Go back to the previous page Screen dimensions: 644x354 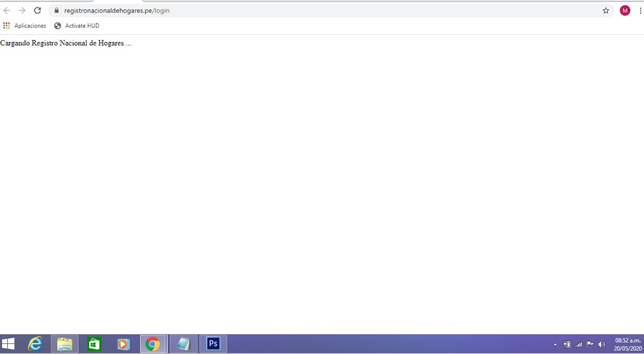click(7, 10)
